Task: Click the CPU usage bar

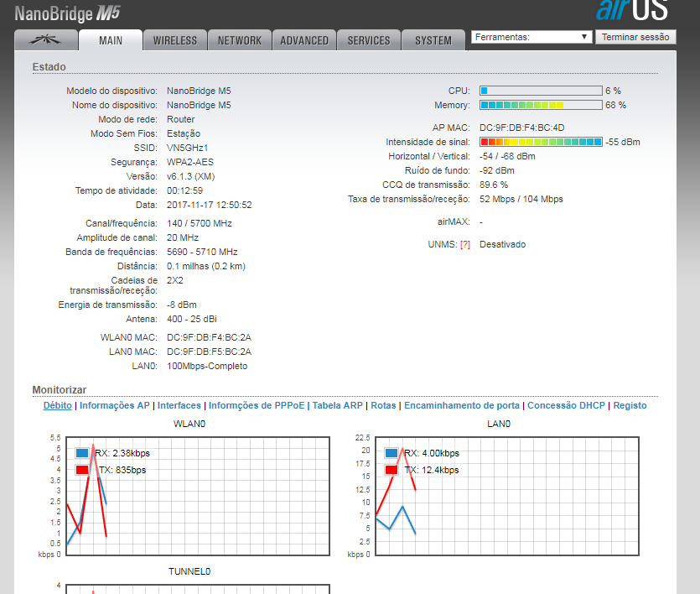Action: click(x=541, y=91)
